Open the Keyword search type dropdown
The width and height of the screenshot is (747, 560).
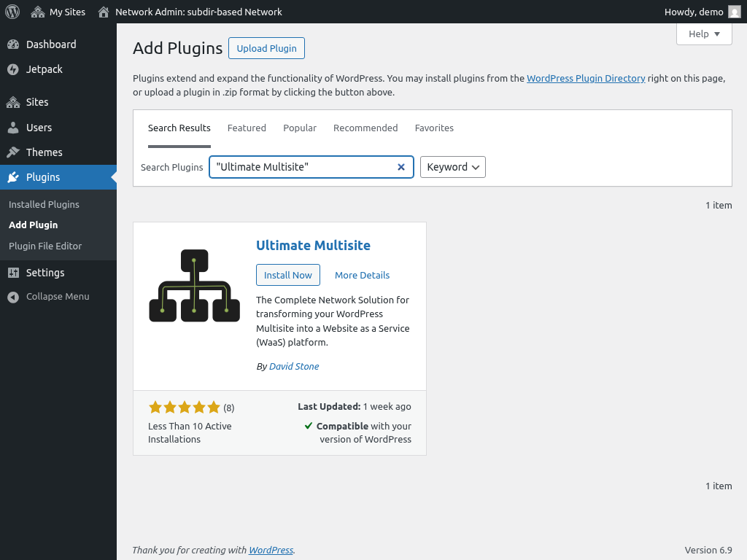point(452,167)
